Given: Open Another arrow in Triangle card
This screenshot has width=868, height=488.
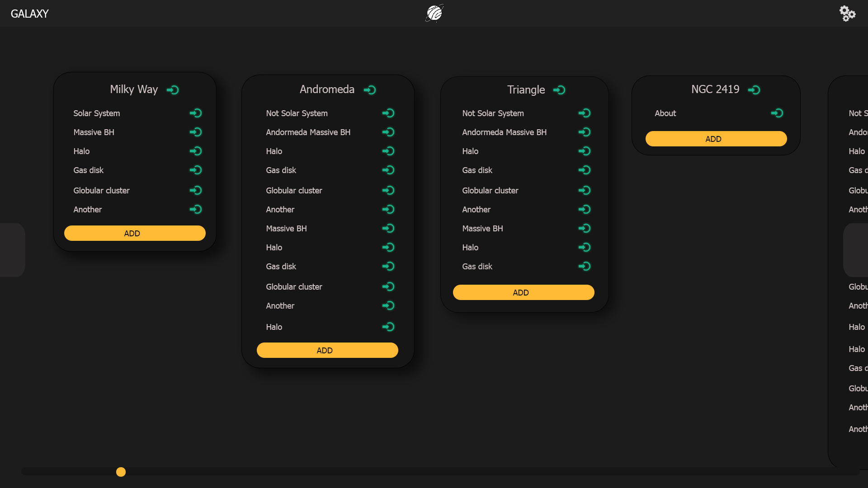Looking at the screenshot, I should [585, 209].
